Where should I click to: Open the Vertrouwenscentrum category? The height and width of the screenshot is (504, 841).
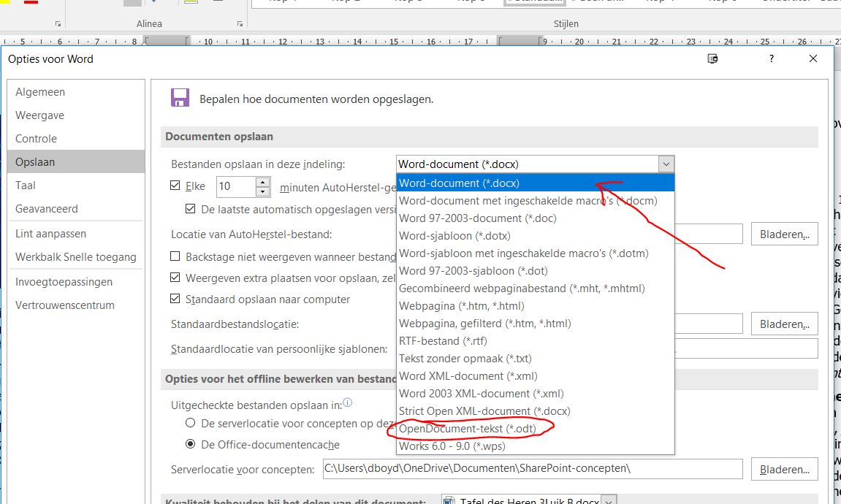[x=76, y=305]
